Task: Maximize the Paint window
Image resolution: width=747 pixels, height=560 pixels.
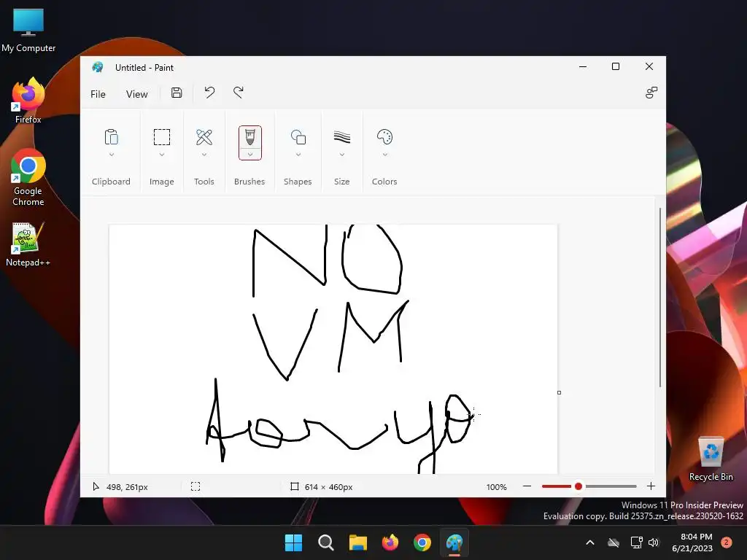Action: [x=616, y=66]
